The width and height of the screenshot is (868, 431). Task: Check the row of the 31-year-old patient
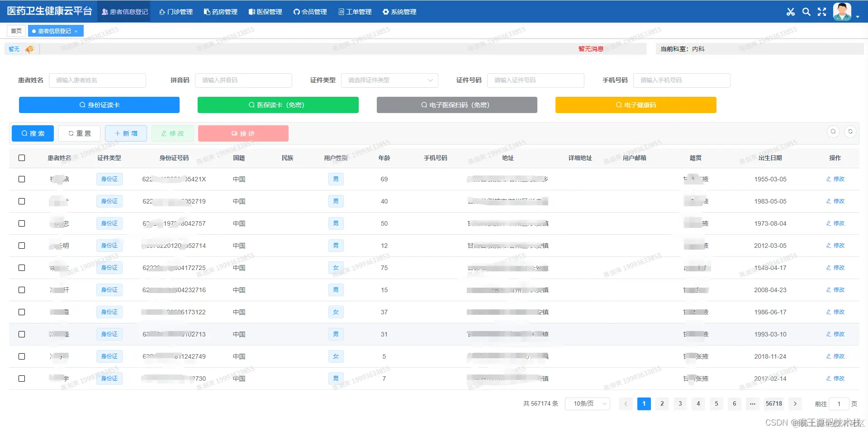22,334
